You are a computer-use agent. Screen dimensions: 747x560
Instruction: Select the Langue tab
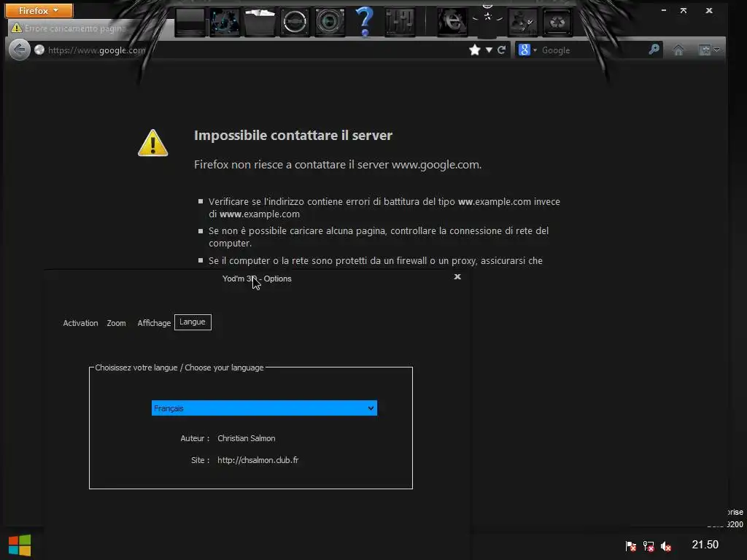point(193,322)
